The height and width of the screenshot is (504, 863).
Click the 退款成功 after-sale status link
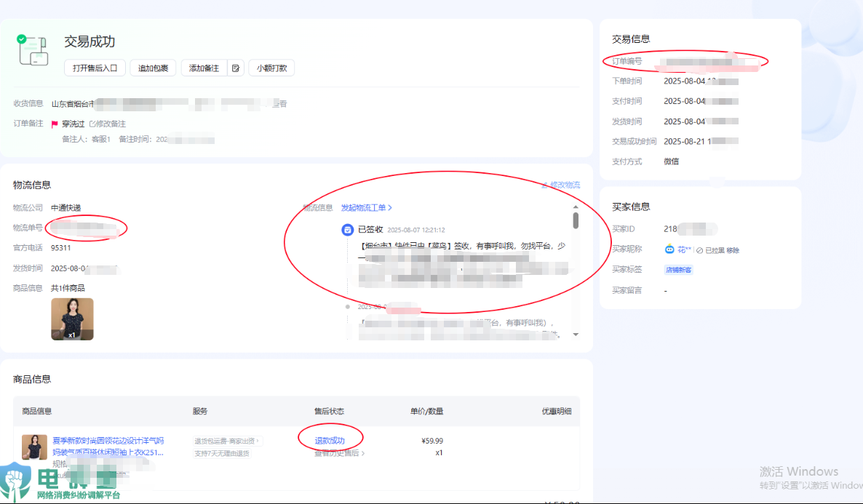[330, 441]
